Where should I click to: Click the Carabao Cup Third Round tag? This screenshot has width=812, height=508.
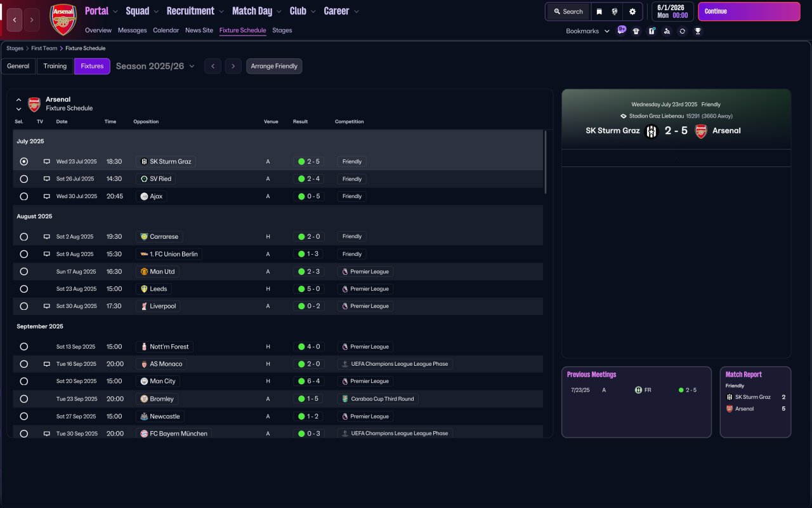click(377, 399)
